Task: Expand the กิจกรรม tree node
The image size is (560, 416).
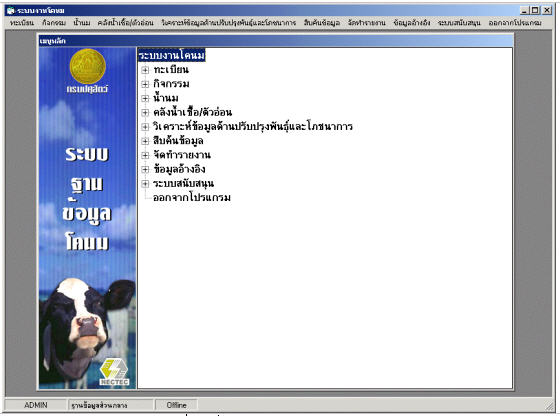Action: click(x=145, y=84)
